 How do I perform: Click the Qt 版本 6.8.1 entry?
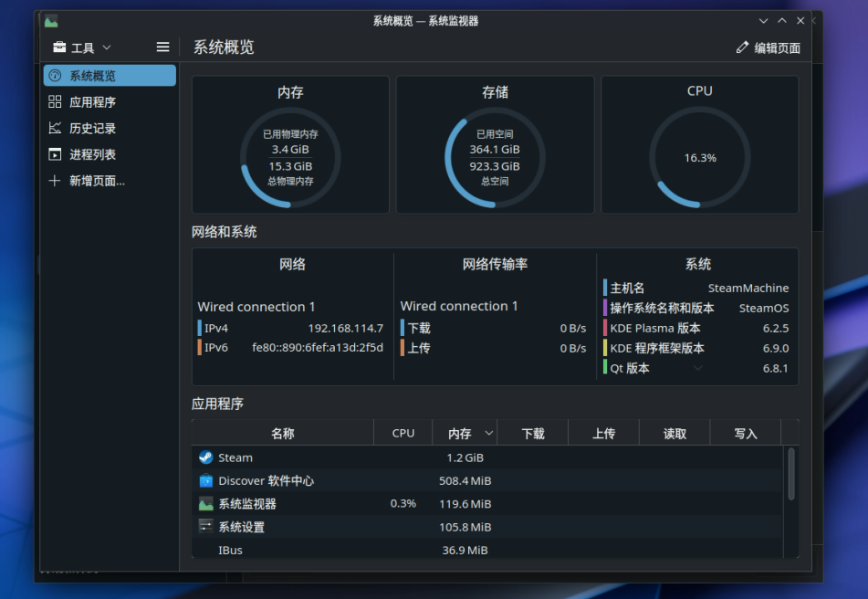[695, 368]
